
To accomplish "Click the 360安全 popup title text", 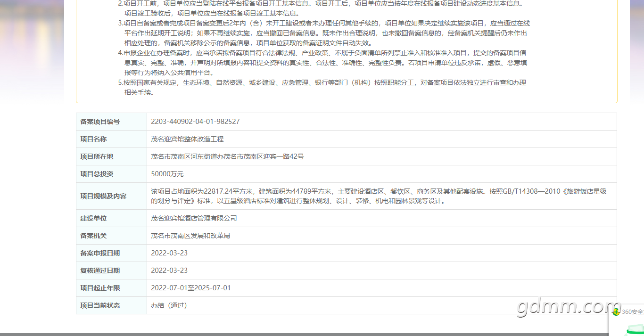I will (633, 312).
